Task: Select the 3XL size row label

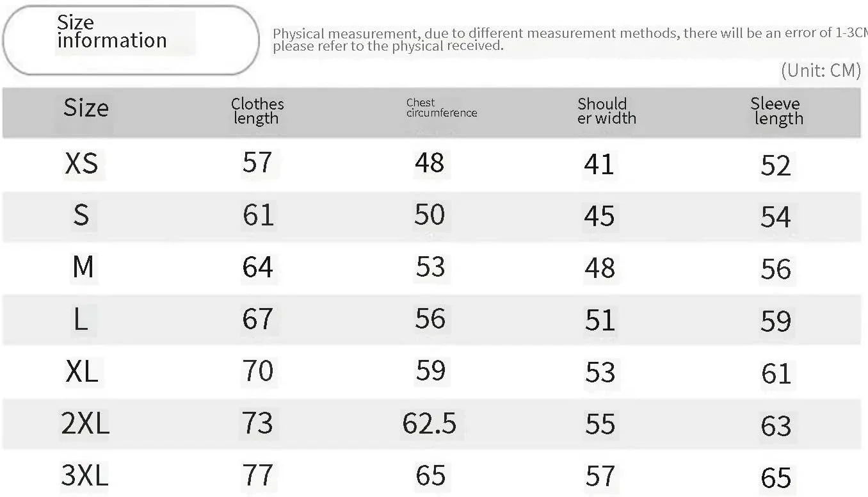Action: tap(84, 476)
